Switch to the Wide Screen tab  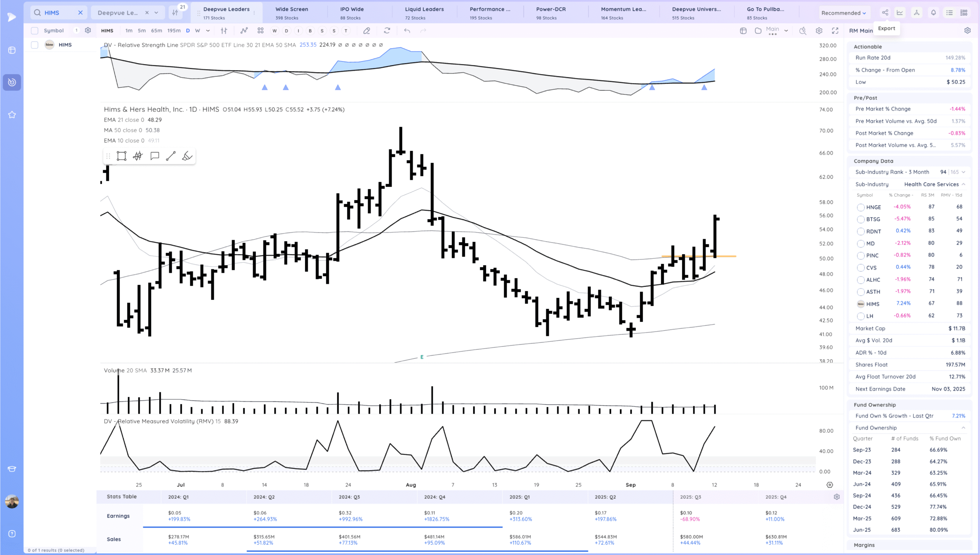[x=292, y=13]
